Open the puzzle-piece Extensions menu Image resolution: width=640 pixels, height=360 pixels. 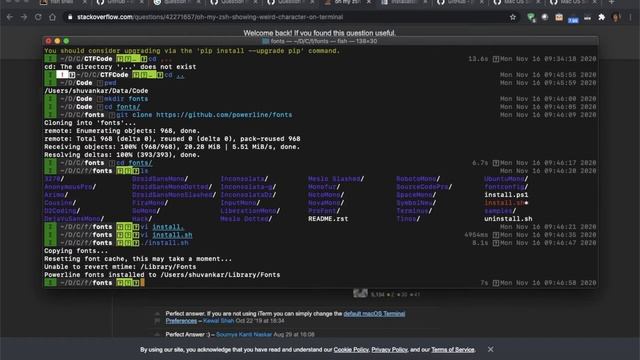602,17
